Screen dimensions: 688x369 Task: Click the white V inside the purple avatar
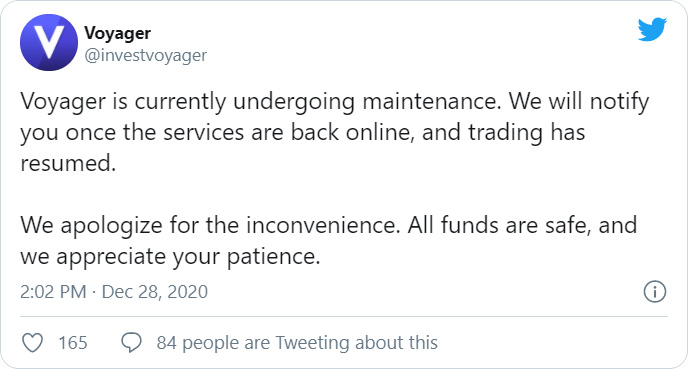point(49,43)
